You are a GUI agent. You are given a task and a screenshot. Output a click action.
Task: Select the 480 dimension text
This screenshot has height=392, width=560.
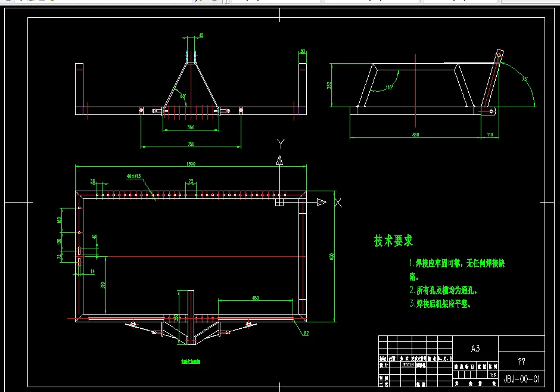[x=256, y=298]
